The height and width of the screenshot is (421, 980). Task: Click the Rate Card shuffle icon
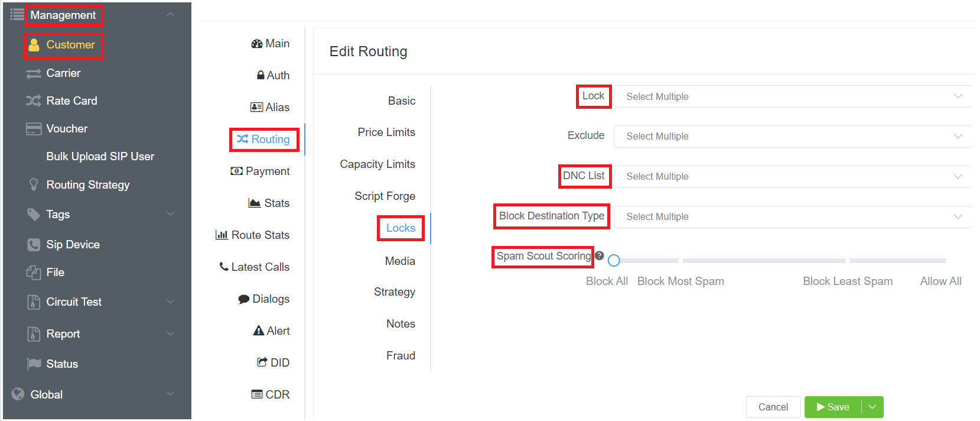click(x=34, y=101)
